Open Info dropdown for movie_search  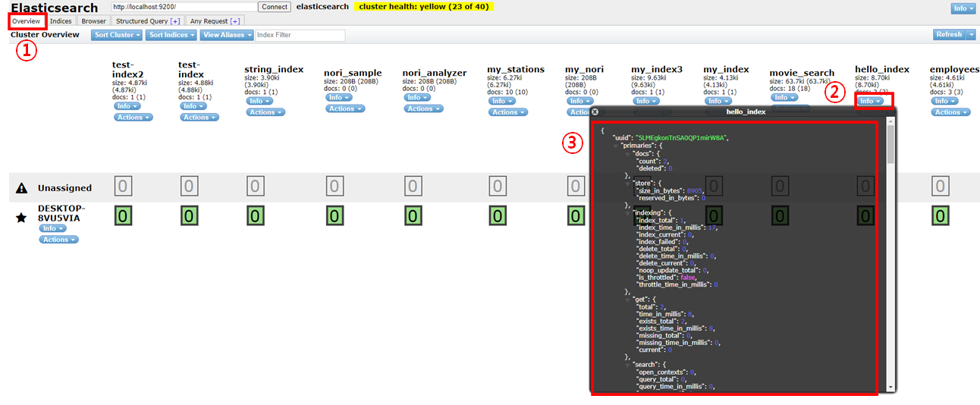tap(783, 97)
